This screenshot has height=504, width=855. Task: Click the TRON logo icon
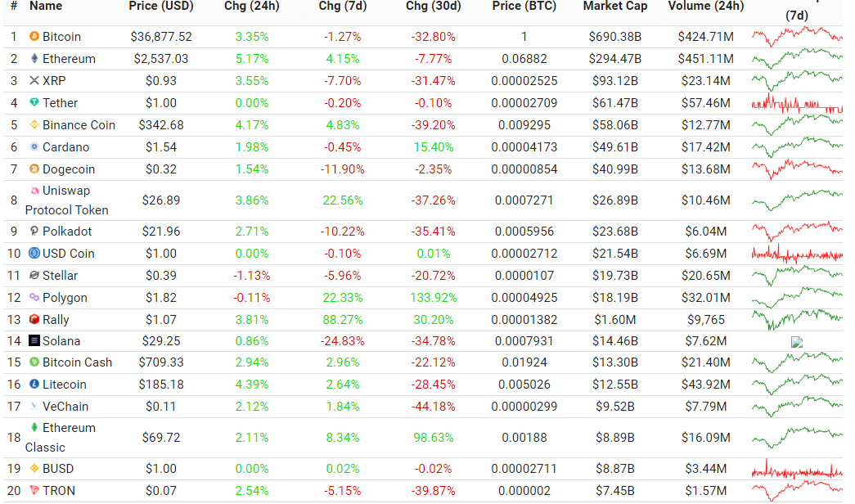pos(34,490)
